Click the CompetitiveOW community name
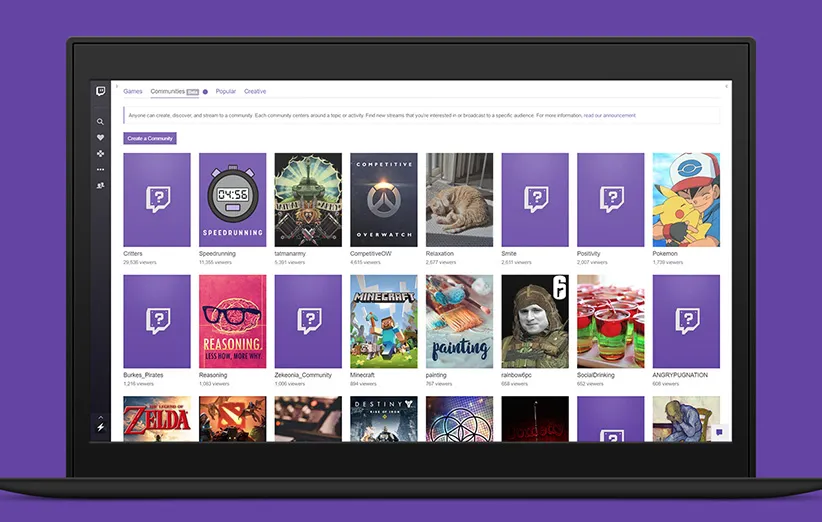The height and width of the screenshot is (522, 822). coord(369,254)
